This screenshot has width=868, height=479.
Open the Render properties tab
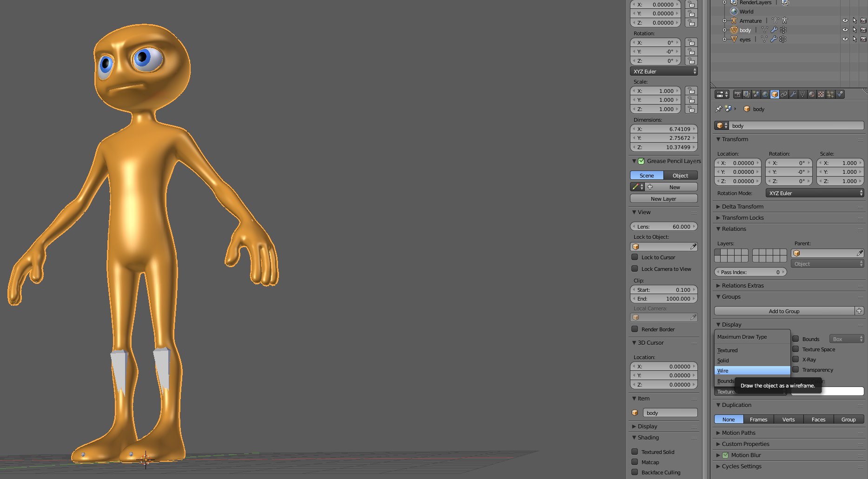737,94
